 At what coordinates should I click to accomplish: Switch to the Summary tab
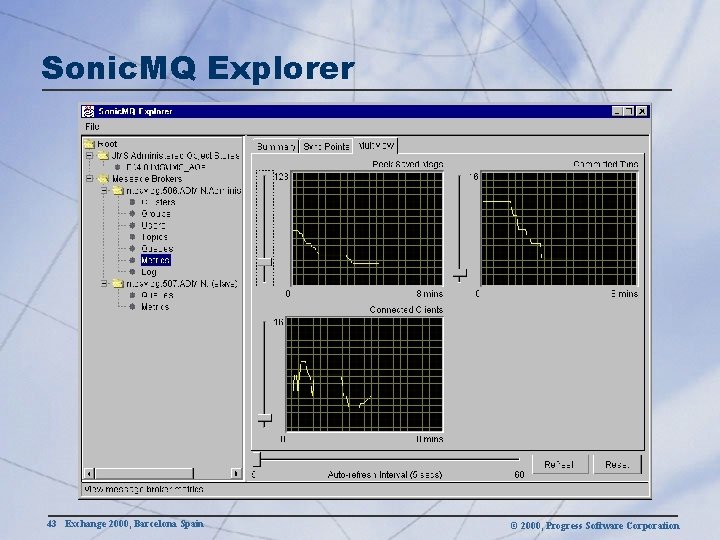(x=276, y=146)
